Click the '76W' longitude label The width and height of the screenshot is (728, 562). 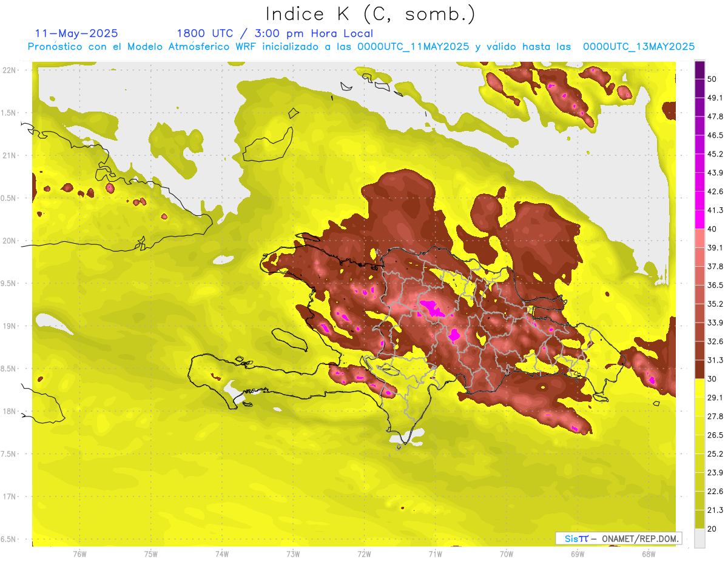[79, 554]
